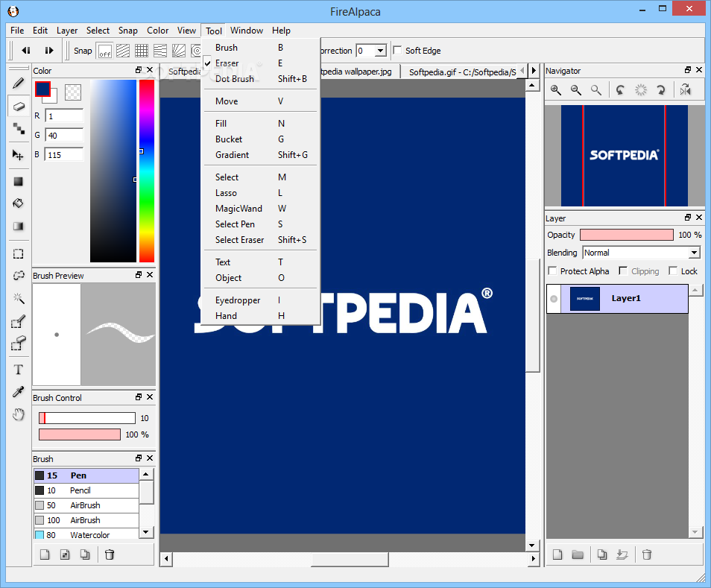Choose MagicWand from Tool menu

[260, 209]
